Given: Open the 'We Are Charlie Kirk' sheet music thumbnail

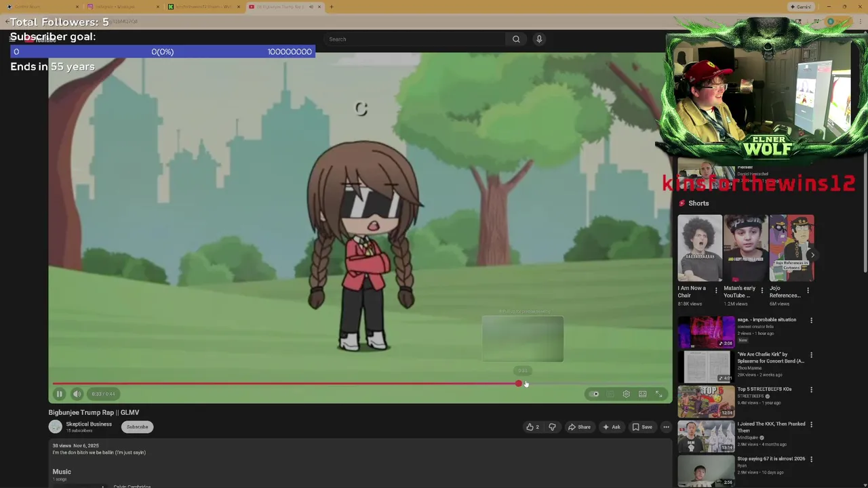Looking at the screenshot, I should pyautogui.click(x=706, y=367).
